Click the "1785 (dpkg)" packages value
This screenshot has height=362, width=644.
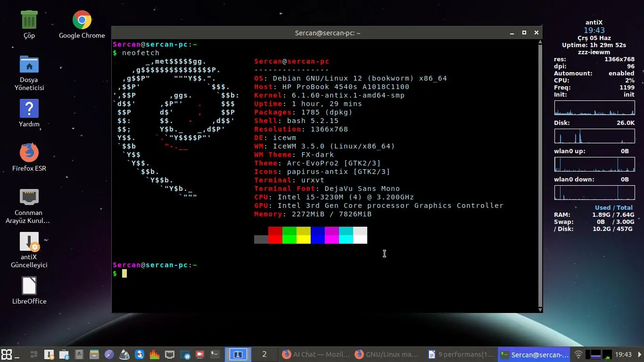[327, 112]
